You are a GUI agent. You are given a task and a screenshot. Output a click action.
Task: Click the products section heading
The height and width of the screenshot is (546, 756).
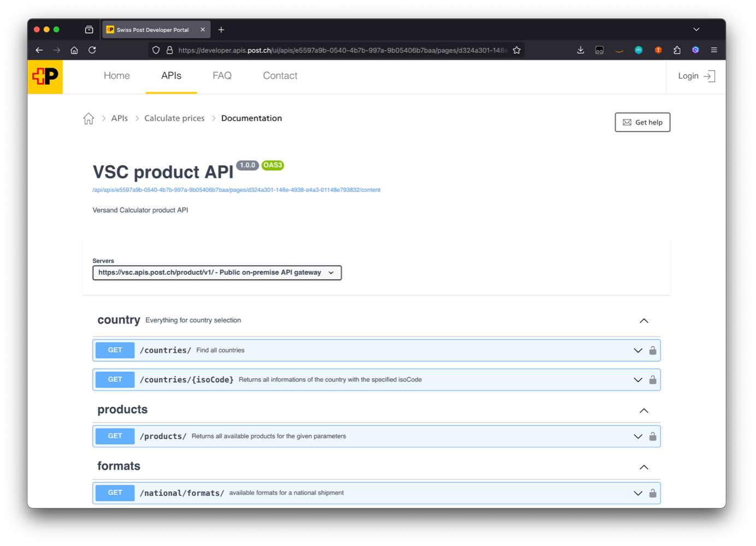[122, 410]
